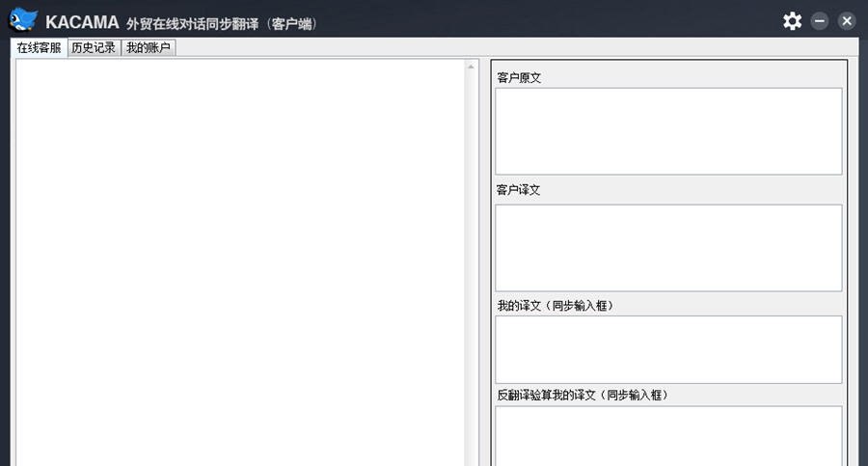Focus the 客户原文 text box
This screenshot has width=868, height=466.
pyautogui.click(x=668, y=131)
